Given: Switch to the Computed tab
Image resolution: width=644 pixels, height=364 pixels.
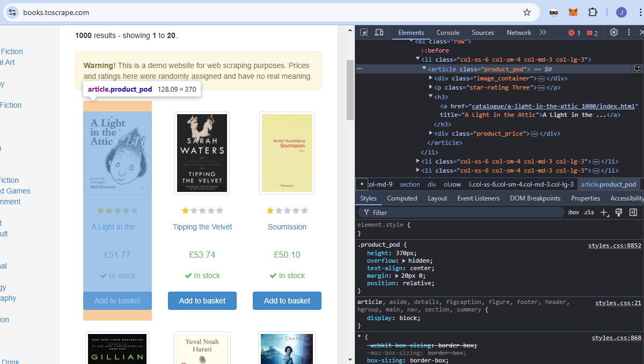Looking at the screenshot, I should pyautogui.click(x=402, y=198).
